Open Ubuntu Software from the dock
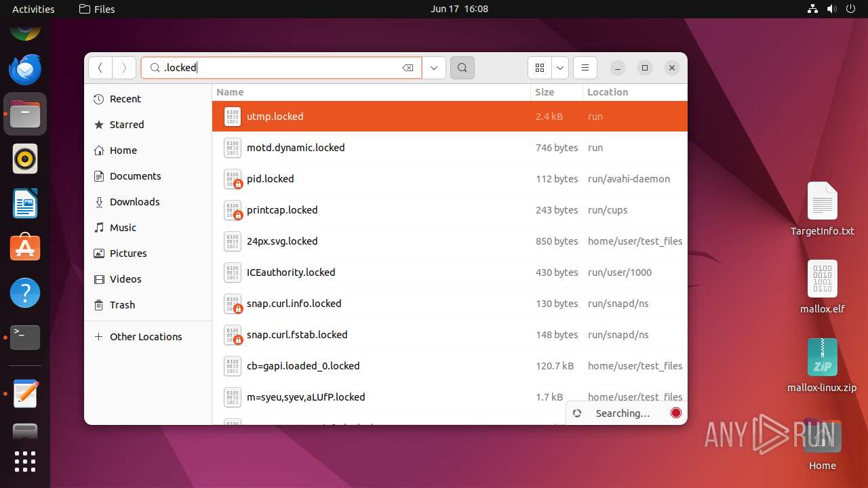The image size is (868, 488). click(x=25, y=248)
